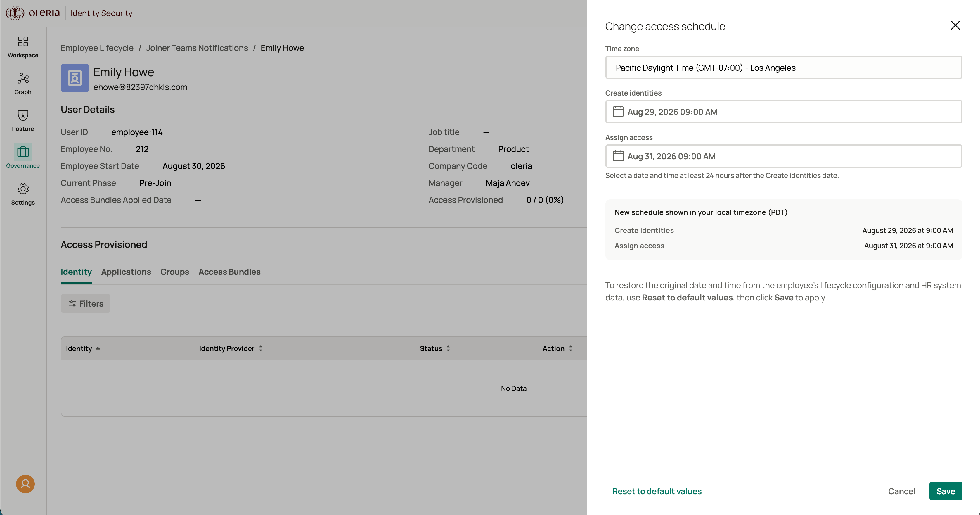
Task: Click the Access Provisioned value 0 / 0 (0%)
Action: point(545,200)
